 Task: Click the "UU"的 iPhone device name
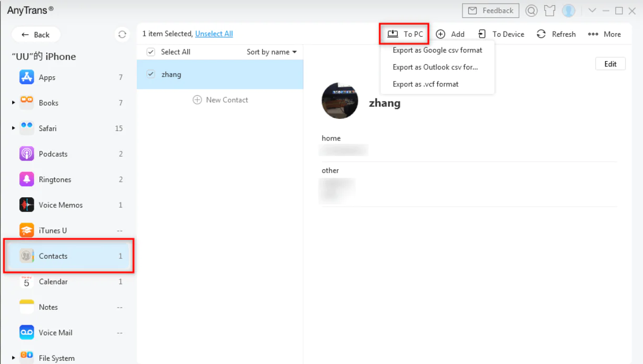[x=44, y=56]
